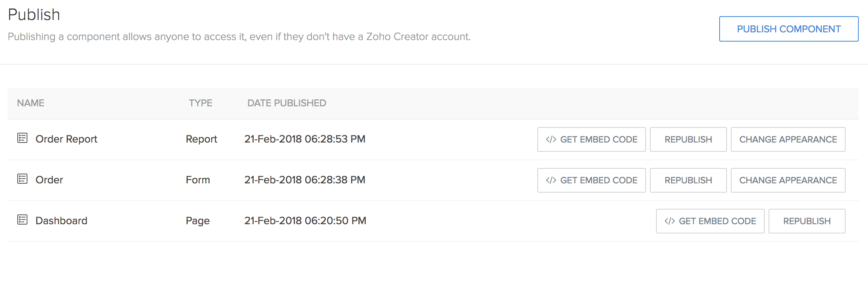
Task: Click the Dashboard page row icon
Action: click(x=22, y=220)
